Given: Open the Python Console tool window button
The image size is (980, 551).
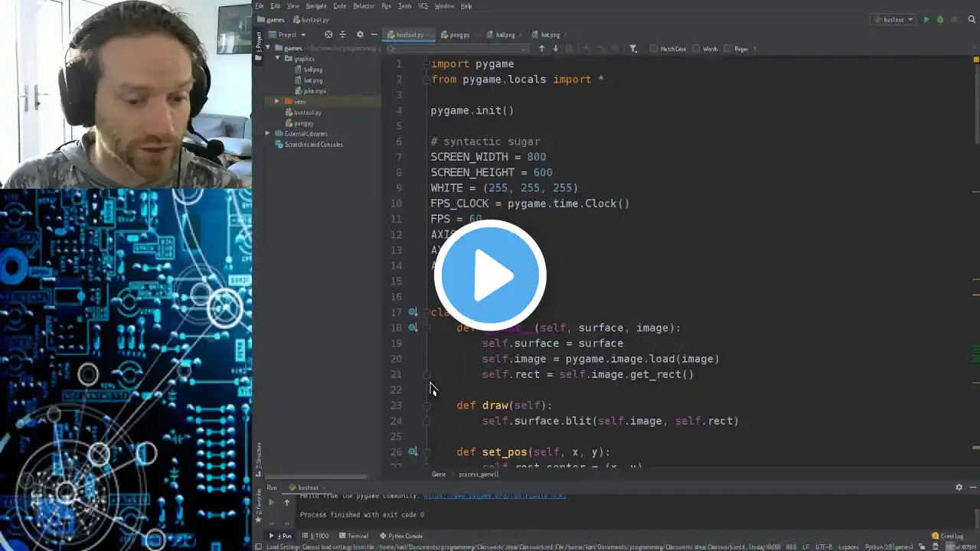Looking at the screenshot, I should point(402,536).
